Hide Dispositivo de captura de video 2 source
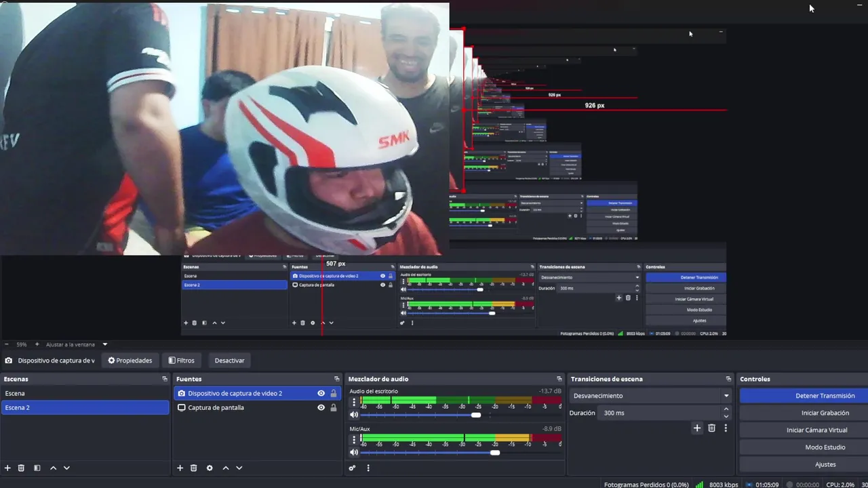Screen dimensions: 868x488 321,393
